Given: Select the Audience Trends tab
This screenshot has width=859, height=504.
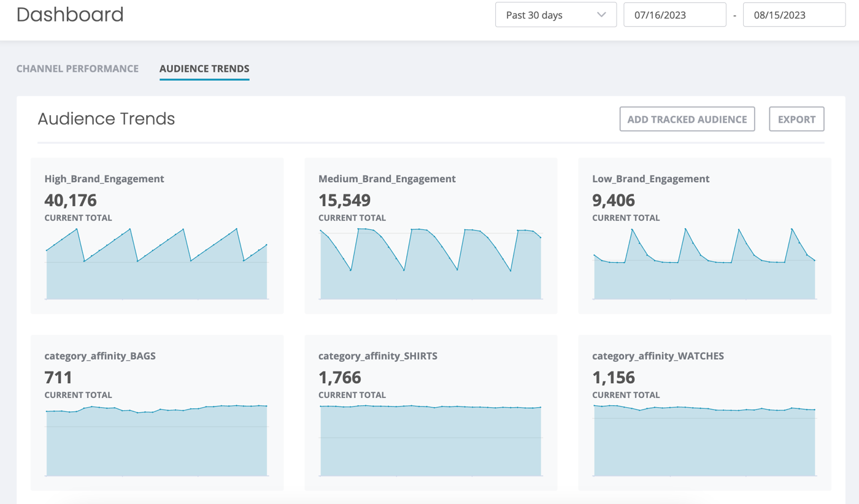Looking at the screenshot, I should tap(204, 69).
